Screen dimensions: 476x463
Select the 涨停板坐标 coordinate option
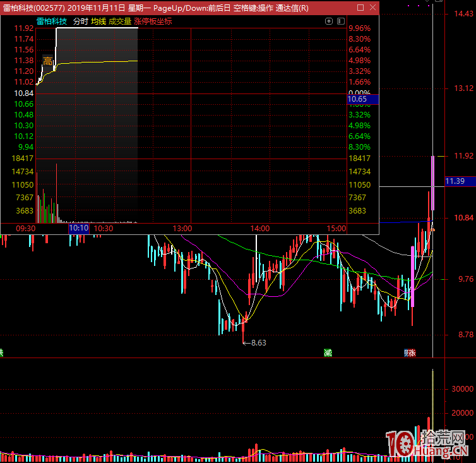coord(153,21)
